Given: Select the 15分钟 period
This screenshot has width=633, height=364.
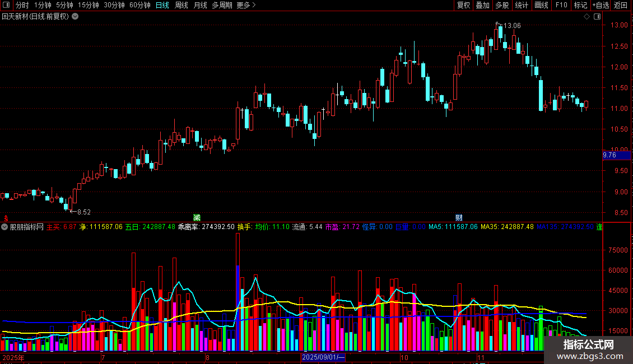Looking at the screenshot, I should coord(89,5).
